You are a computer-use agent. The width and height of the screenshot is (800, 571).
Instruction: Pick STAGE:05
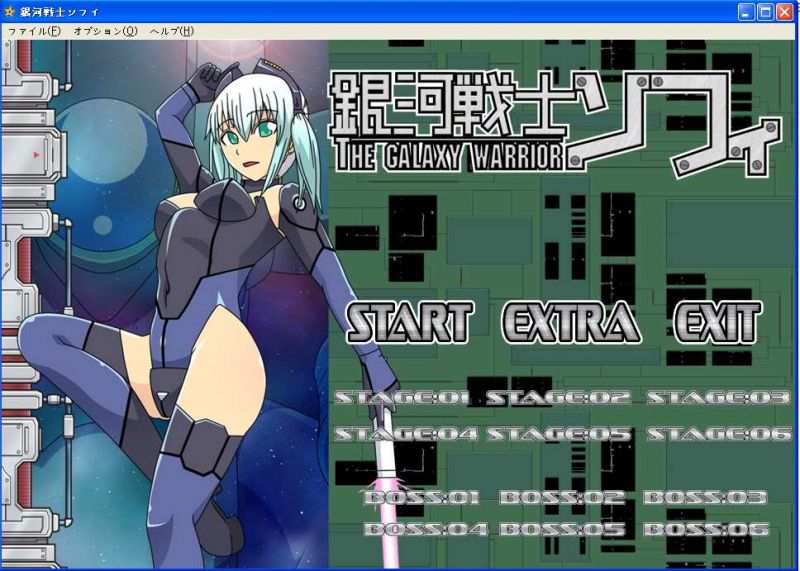(x=558, y=434)
